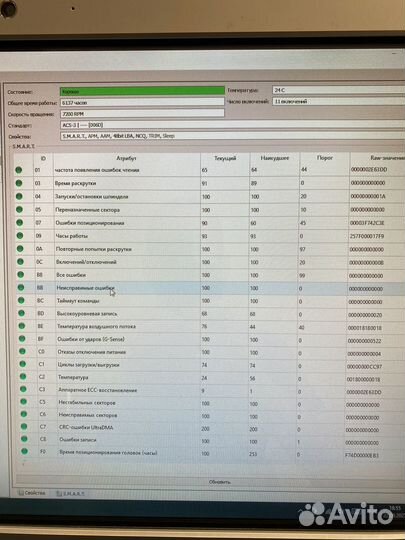Sort by Атрибут column header
Image resolution: width=405 pixels, height=540 pixels.
(126, 158)
